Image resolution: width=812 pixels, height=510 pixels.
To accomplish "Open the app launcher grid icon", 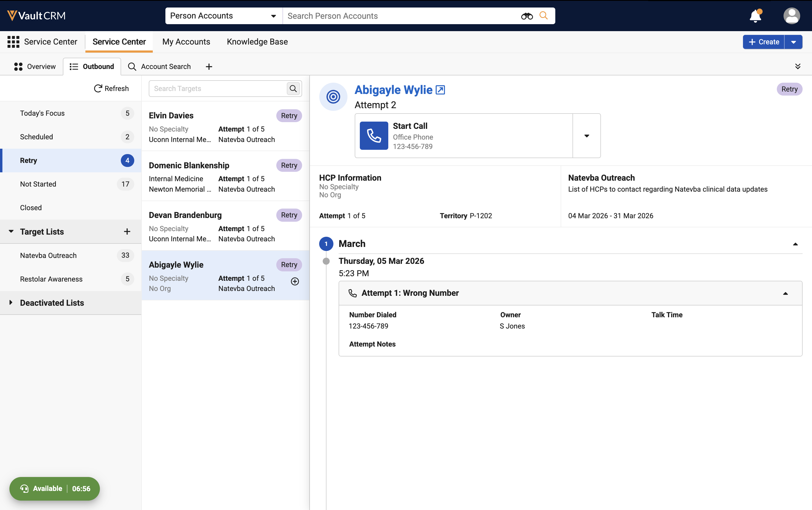I will tap(13, 42).
